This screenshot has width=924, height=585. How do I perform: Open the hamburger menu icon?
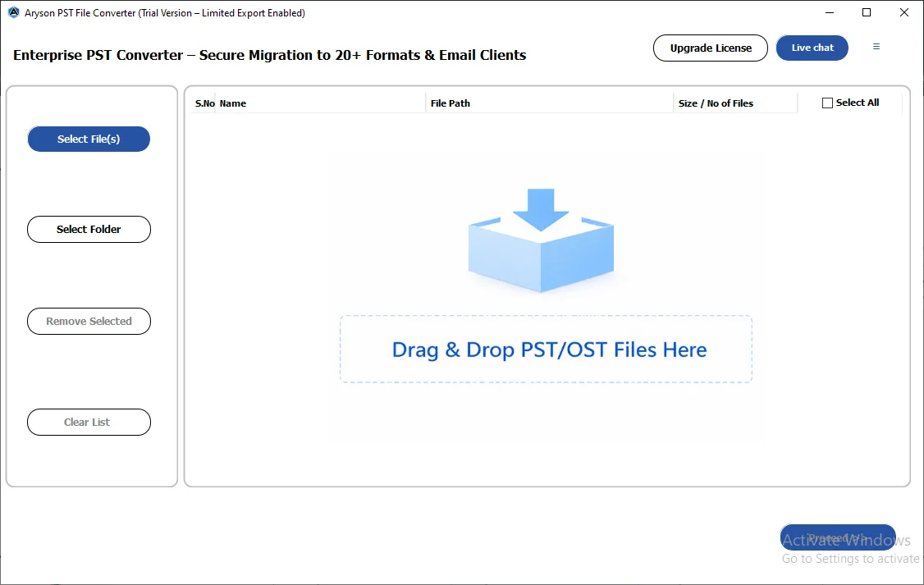coord(876,47)
